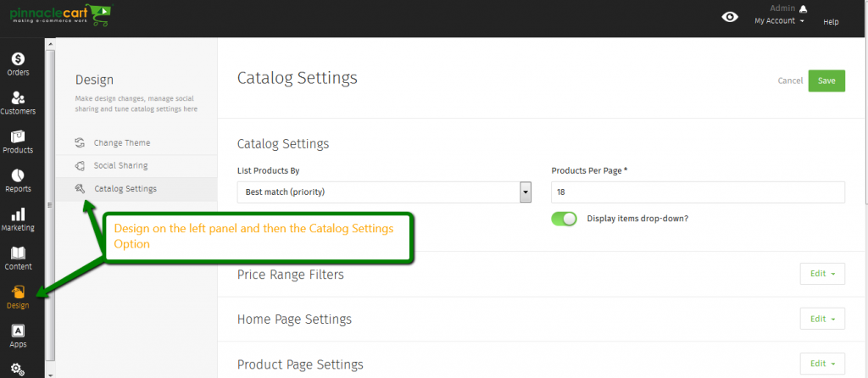
Task: Open the Marketing bar chart icon
Action: pos(19,214)
